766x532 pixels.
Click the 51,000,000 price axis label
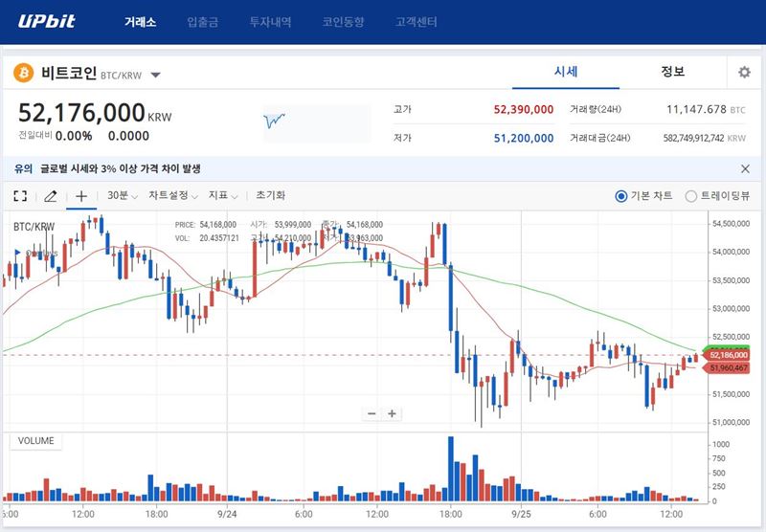(731, 422)
